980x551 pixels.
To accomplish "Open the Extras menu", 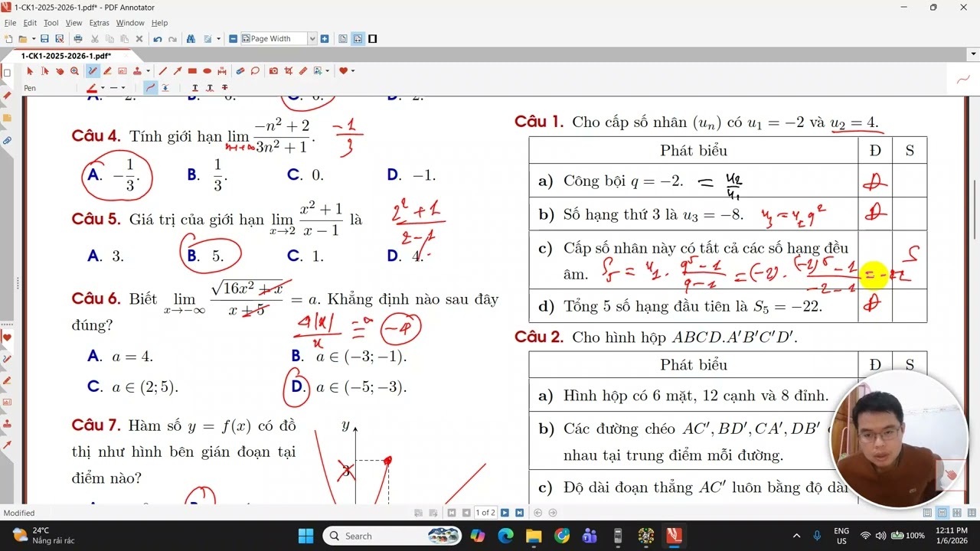I will click(100, 23).
